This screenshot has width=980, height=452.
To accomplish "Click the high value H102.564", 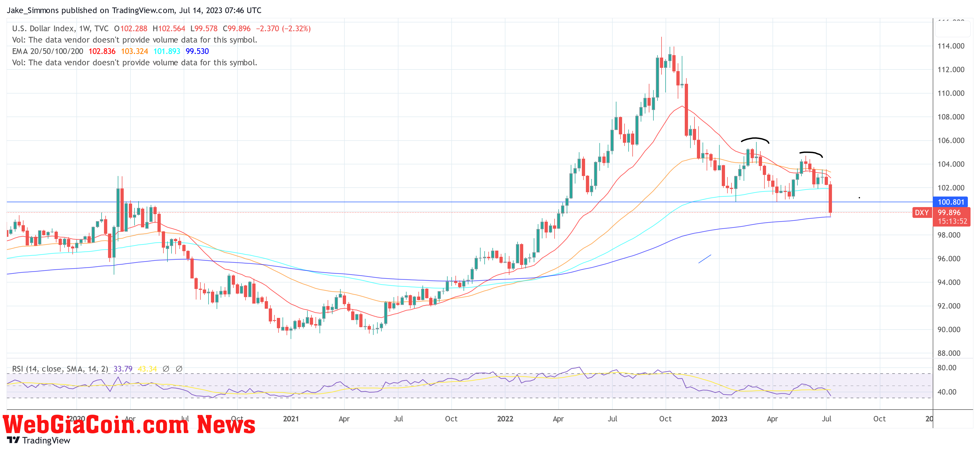I will coord(169,29).
